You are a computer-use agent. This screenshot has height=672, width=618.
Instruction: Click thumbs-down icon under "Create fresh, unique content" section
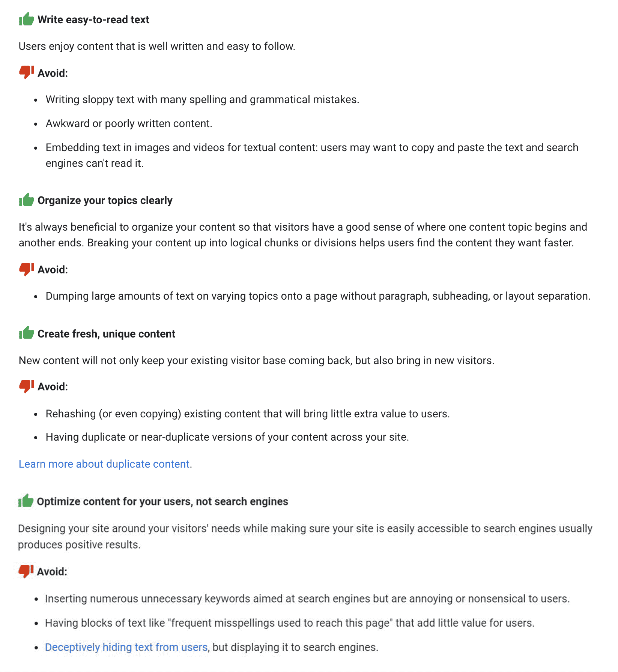point(27,386)
